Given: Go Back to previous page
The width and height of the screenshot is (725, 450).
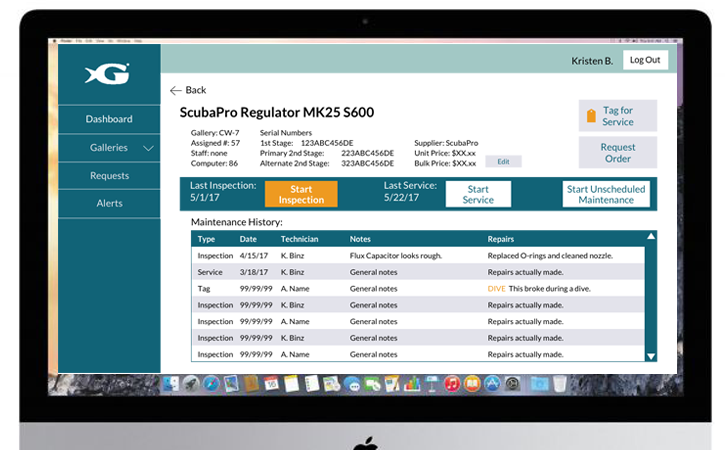Looking at the screenshot, I should [x=188, y=90].
